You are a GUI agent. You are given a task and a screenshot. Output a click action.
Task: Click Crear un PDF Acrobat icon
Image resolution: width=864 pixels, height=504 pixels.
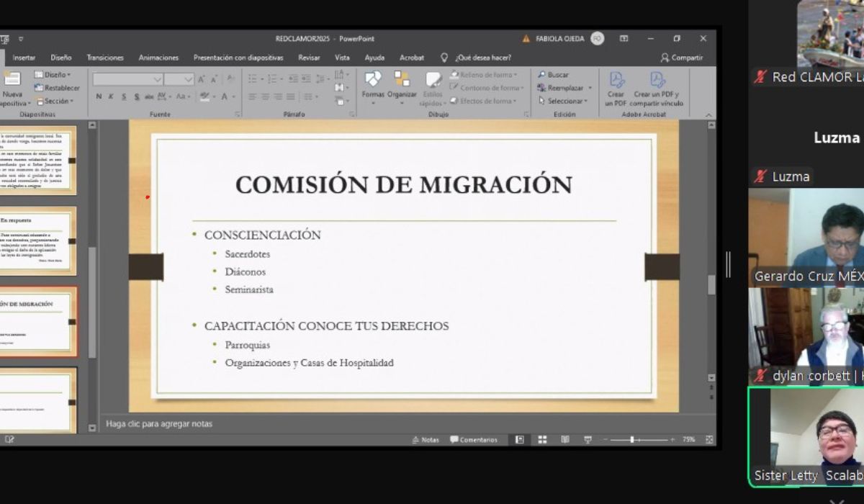[616, 89]
